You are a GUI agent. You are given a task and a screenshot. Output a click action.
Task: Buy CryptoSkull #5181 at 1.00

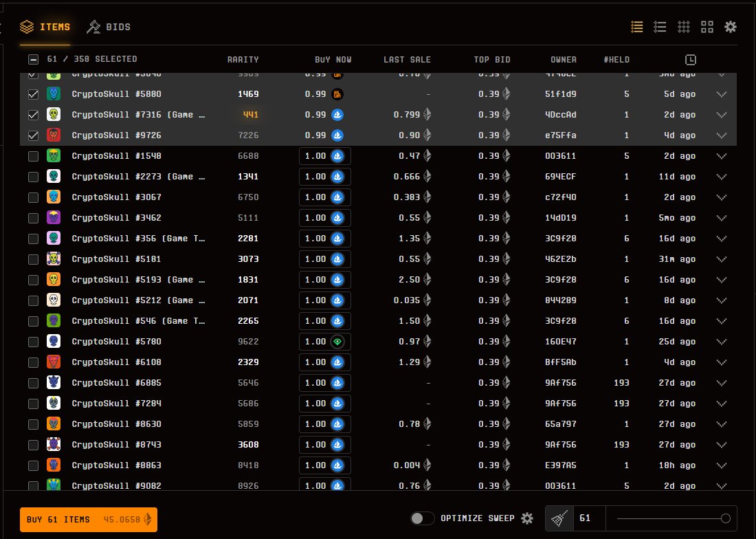pos(325,259)
